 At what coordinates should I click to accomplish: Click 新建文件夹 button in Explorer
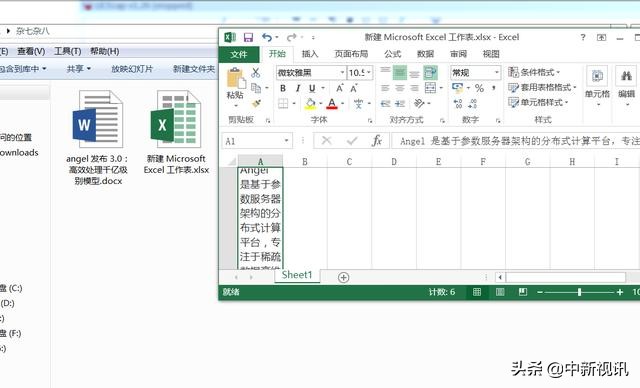click(194, 69)
